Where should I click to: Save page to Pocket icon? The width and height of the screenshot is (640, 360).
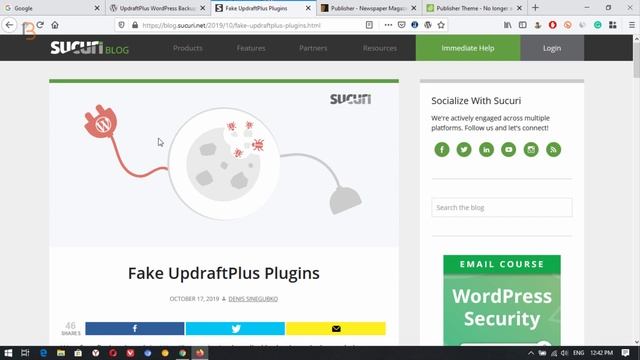pyautogui.click(x=402, y=25)
